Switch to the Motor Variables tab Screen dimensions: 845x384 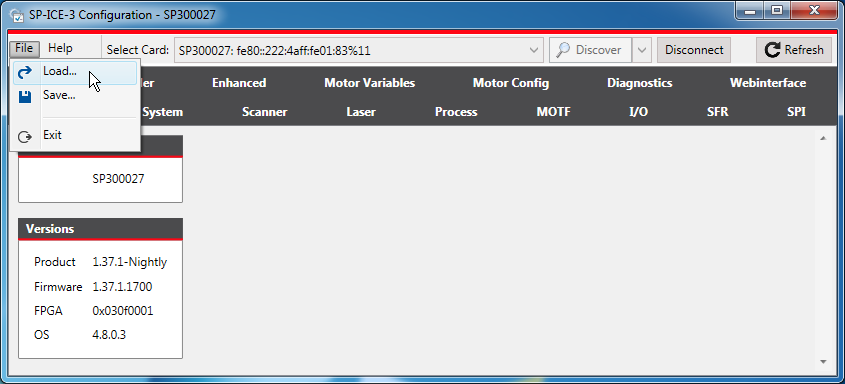[x=369, y=83]
